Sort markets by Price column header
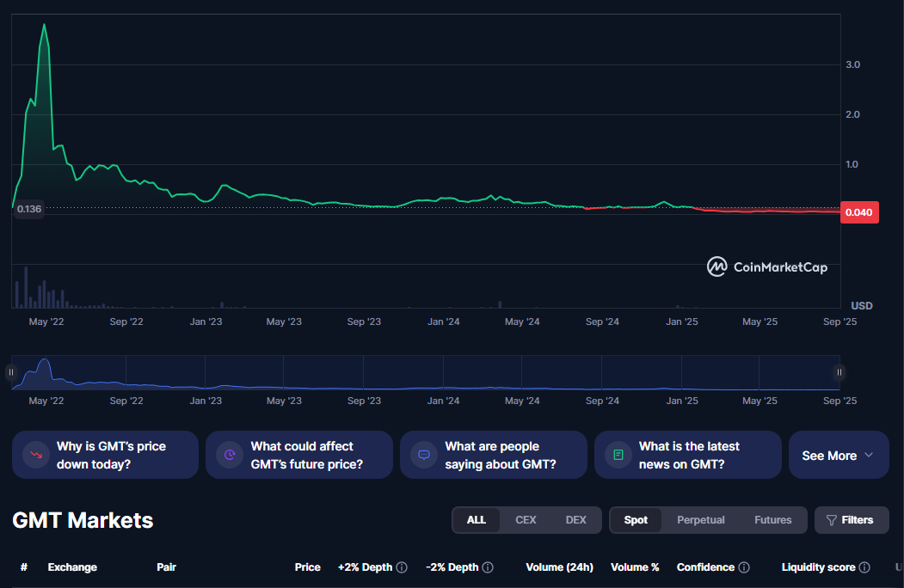This screenshot has height=588, width=904. pyautogui.click(x=307, y=567)
